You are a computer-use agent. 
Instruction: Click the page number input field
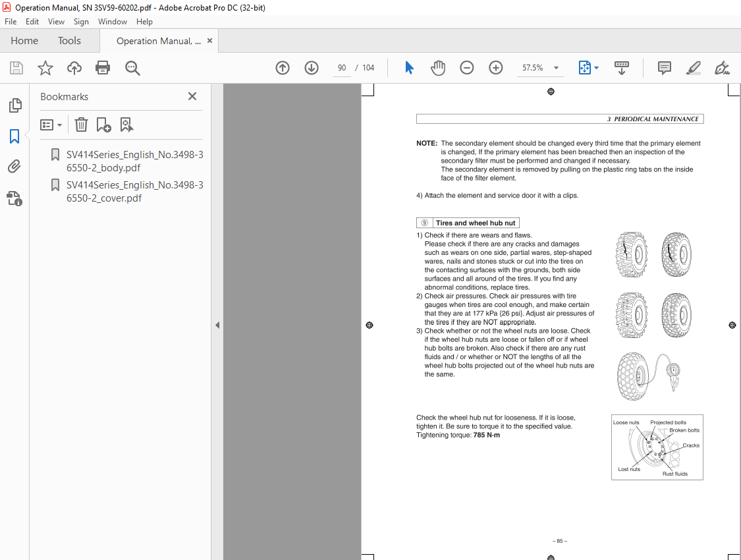342,68
